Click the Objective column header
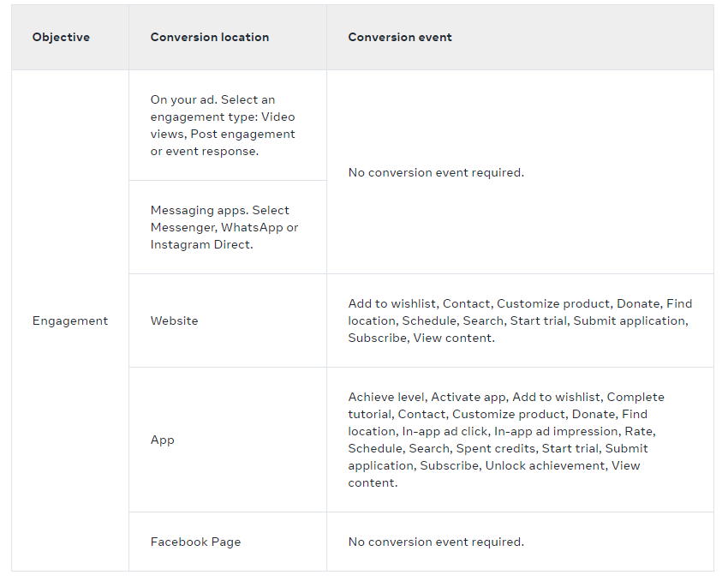728x581 pixels. pyautogui.click(x=61, y=37)
